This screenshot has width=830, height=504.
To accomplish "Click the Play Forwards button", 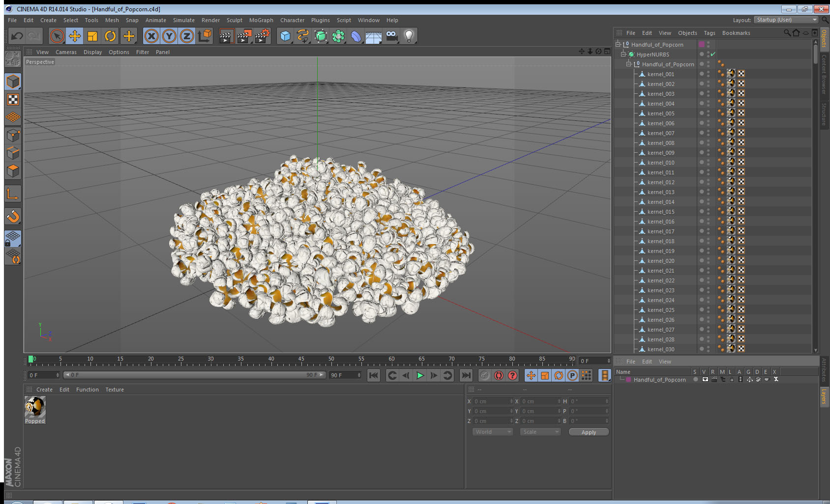I will pos(420,375).
